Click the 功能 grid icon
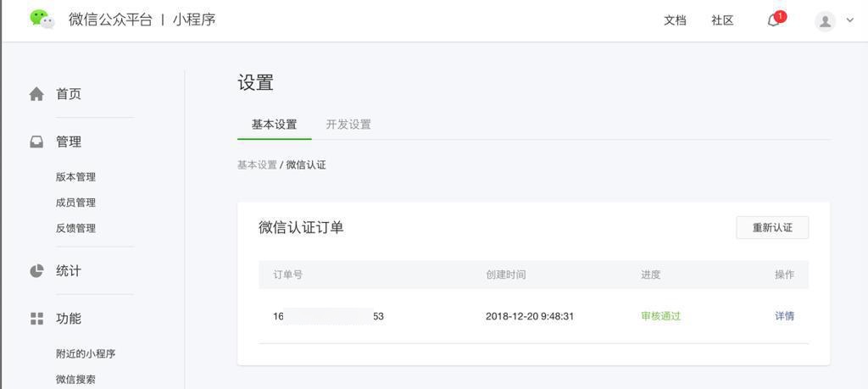The width and height of the screenshot is (868, 389). tap(36, 319)
